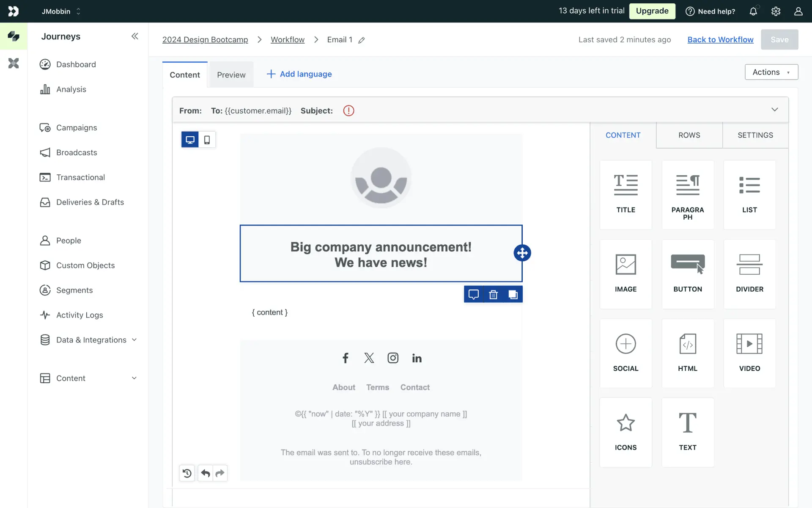Edit the Email 1 name pencil icon
This screenshot has height=508, width=812.
(362, 40)
